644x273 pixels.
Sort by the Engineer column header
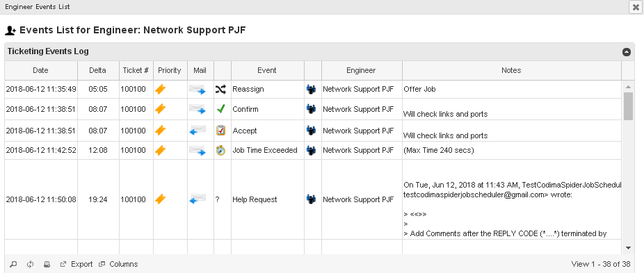pos(361,70)
